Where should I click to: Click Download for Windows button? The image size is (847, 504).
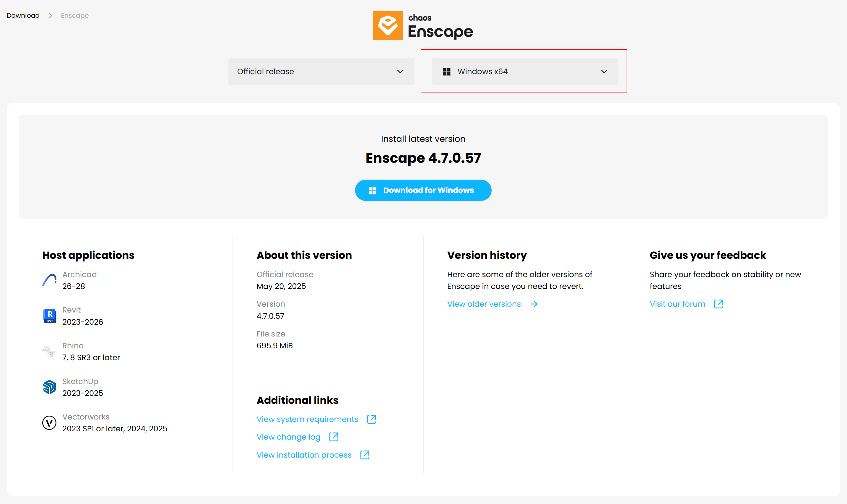tap(423, 190)
